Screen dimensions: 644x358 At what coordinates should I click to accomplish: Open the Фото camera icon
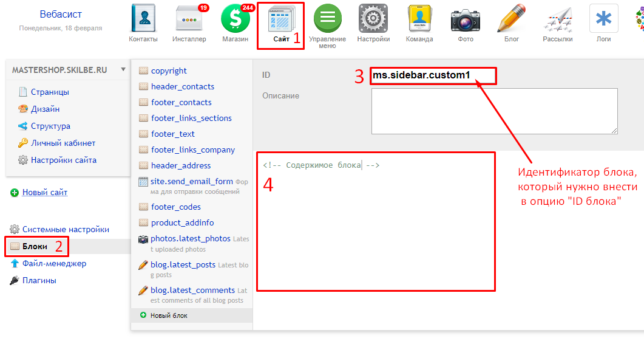tap(466, 20)
